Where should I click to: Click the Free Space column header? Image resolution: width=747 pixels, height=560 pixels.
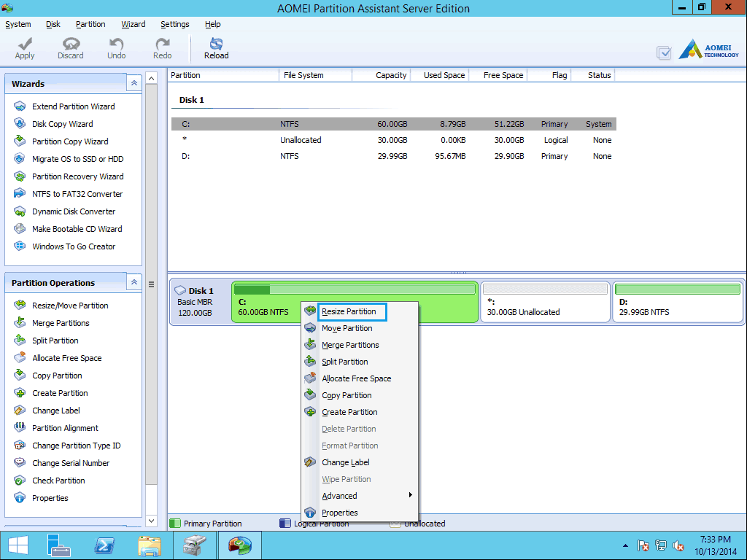pyautogui.click(x=498, y=75)
